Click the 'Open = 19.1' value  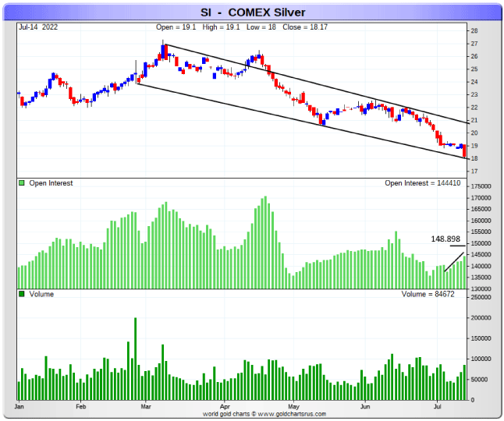(x=176, y=27)
